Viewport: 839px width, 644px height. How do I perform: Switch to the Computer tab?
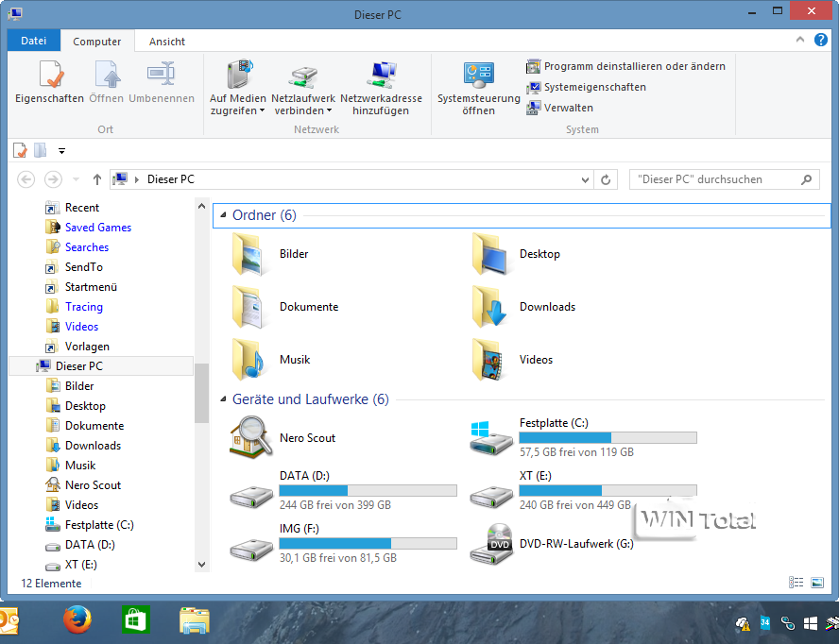click(x=97, y=42)
